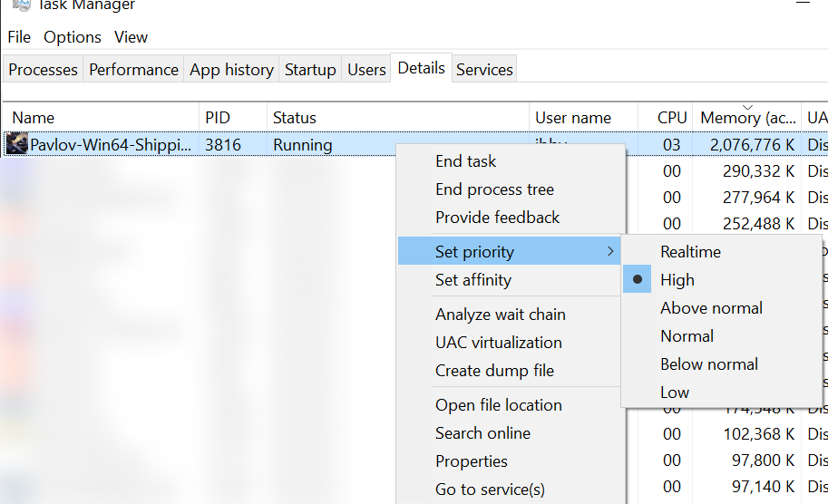The image size is (828, 504).
Task: Click Create dump file
Action: pos(494,371)
